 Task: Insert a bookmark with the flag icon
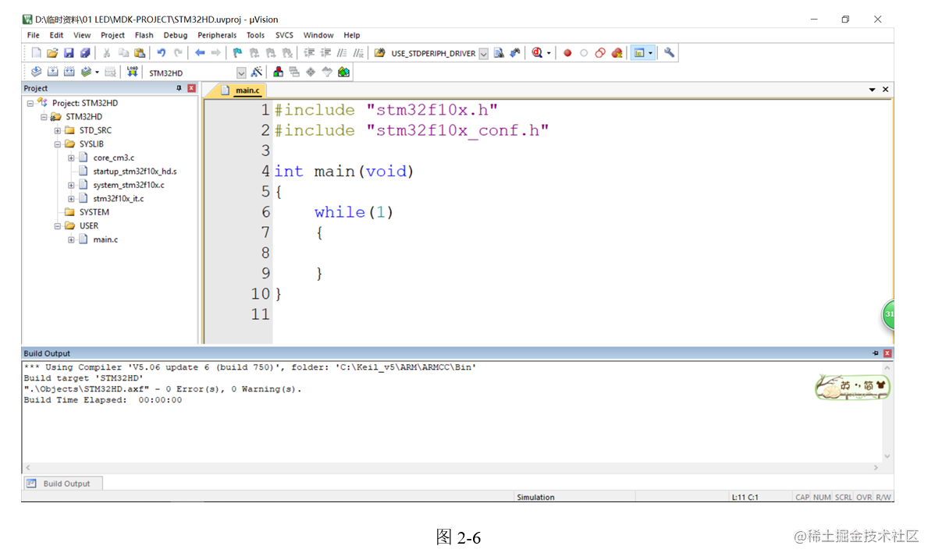click(x=237, y=53)
